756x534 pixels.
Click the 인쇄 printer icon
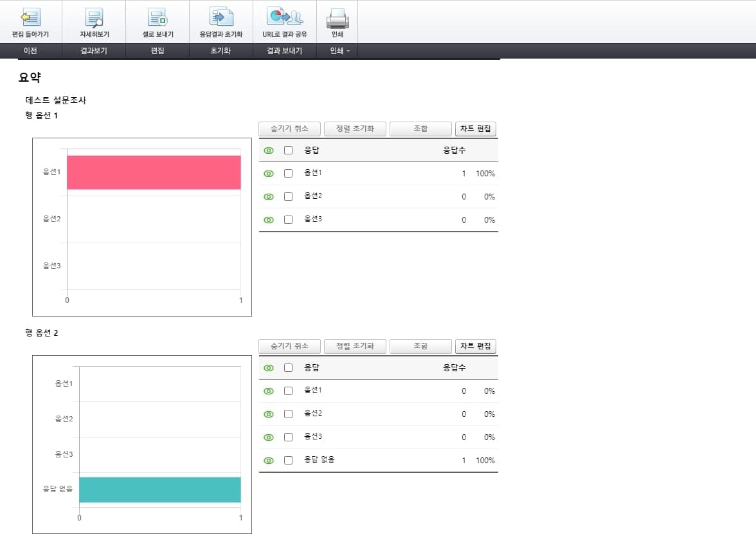click(337, 16)
